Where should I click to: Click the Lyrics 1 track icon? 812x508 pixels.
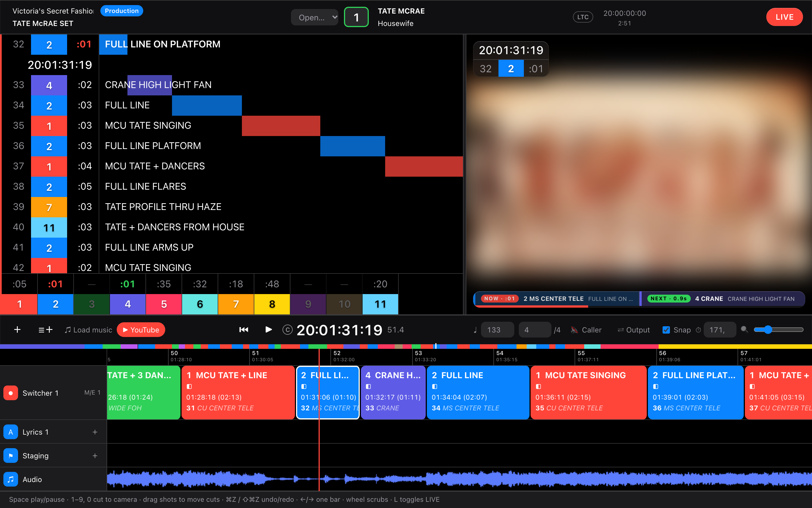click(11, 432)
